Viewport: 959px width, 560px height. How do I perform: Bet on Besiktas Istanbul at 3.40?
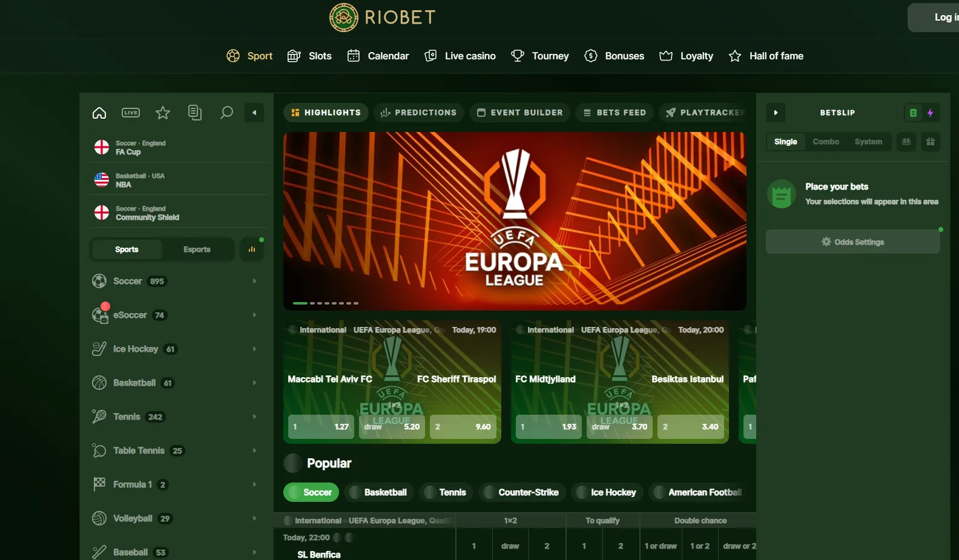pos(691,427)
